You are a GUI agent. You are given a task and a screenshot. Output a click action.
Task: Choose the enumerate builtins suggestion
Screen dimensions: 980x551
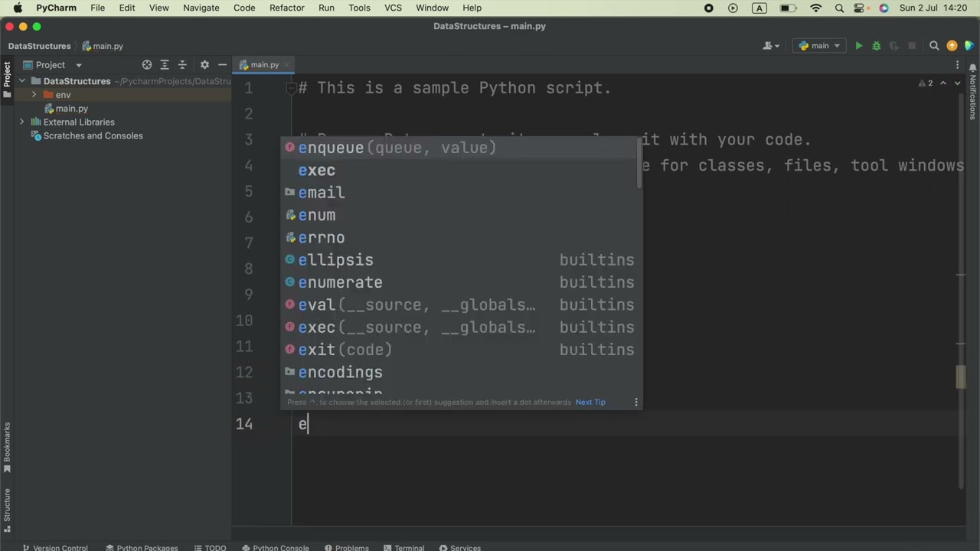[459, 282]
